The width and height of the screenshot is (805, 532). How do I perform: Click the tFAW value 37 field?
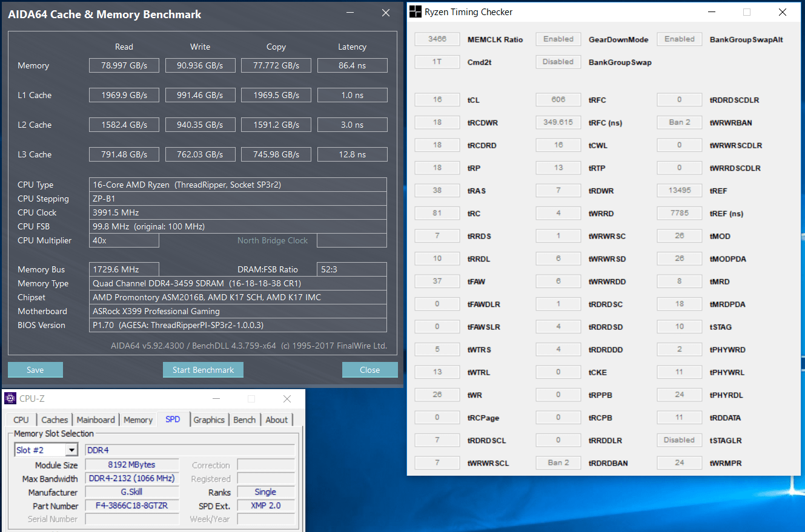[x=437, y=281]
